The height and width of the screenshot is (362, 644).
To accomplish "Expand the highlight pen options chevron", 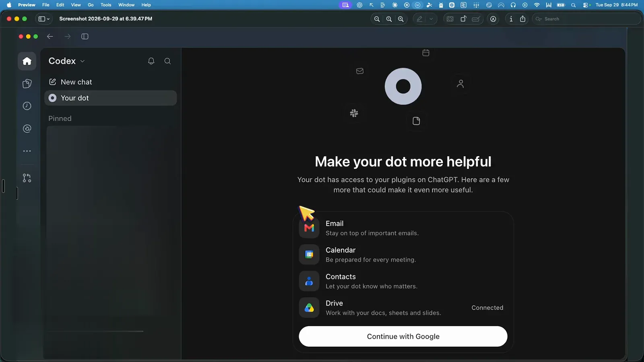I will tap(431, 19).
